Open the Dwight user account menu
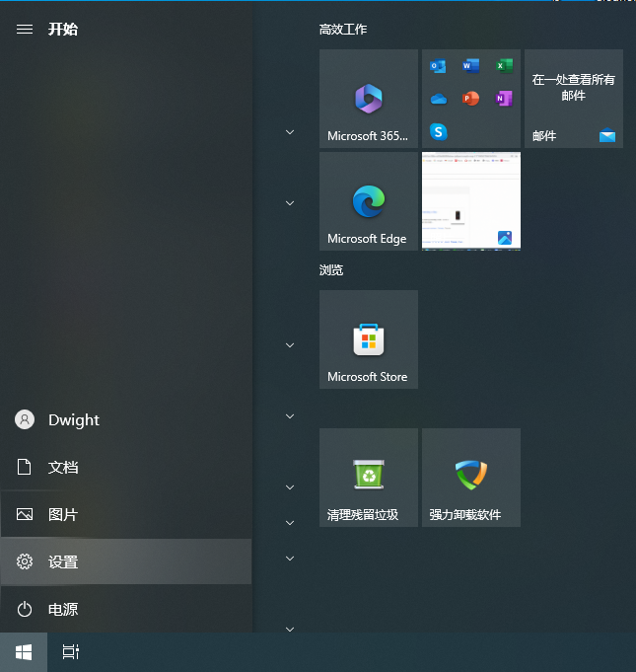 126,420
